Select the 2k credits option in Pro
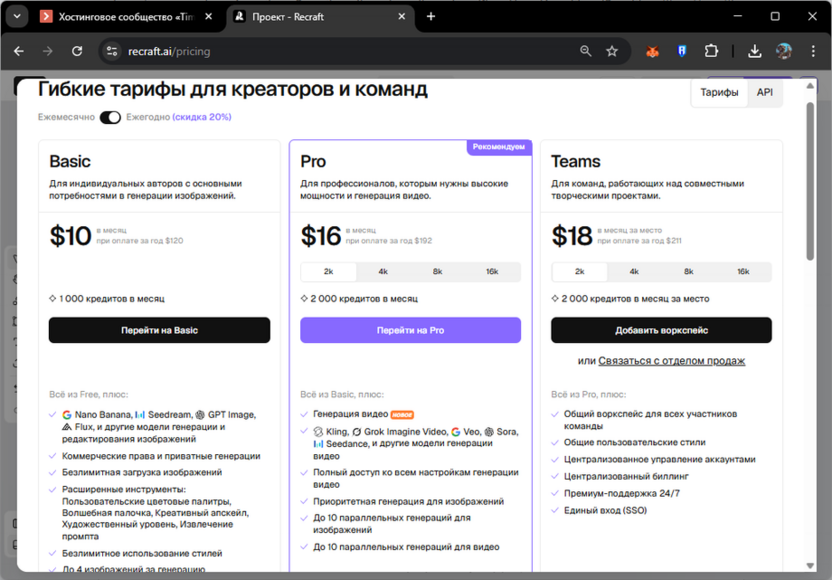The height and width of the screenshot is (580, 832). (328, 272)
